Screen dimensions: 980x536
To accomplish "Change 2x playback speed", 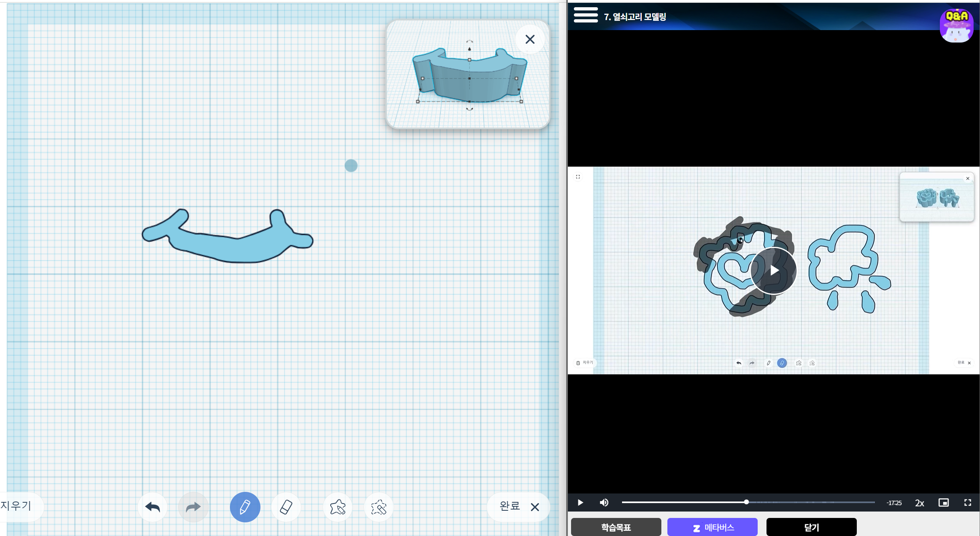I will click(919, 503).
